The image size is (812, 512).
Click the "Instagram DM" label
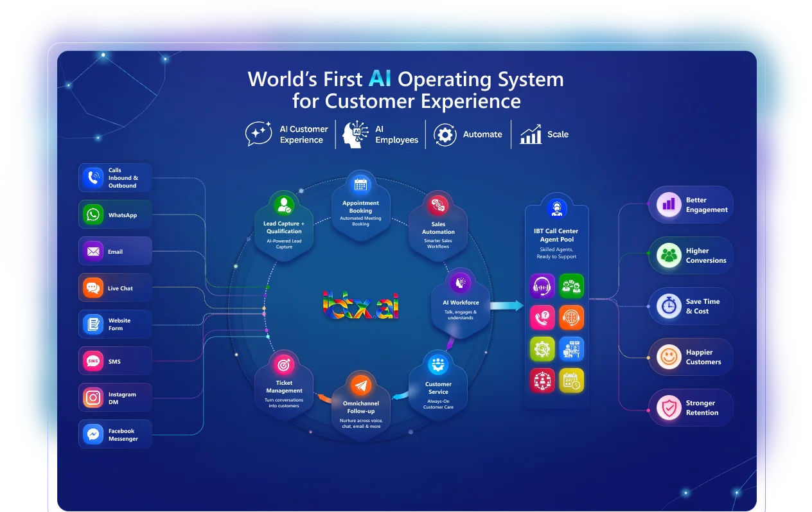click(x=121, y=398)
